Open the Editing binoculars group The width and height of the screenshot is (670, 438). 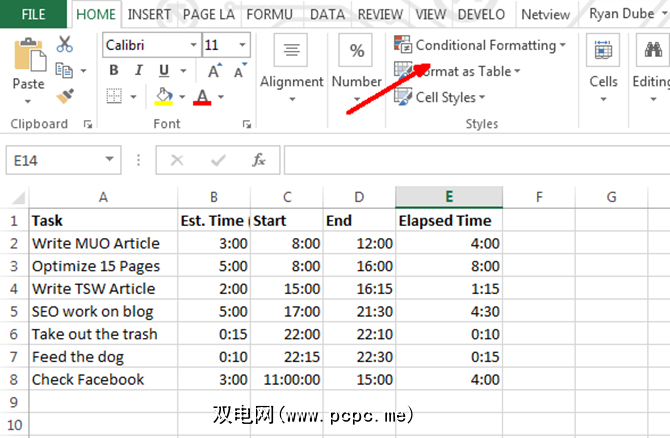pyautogui.click(x=652, y=68)
